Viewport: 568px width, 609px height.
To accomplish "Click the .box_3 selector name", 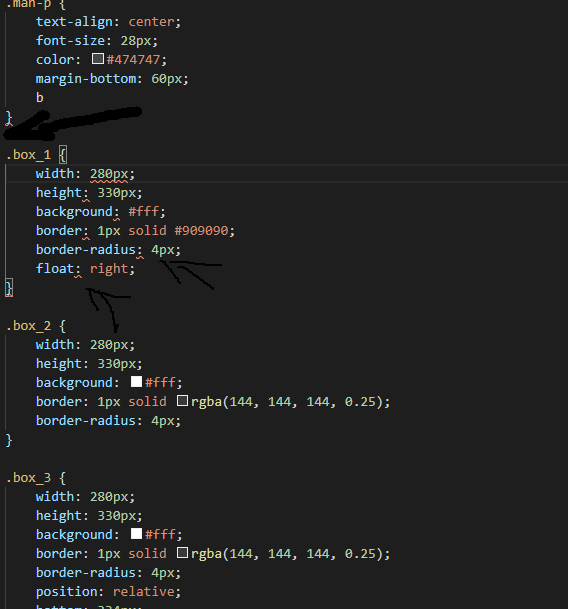I will tap(29, 477).
